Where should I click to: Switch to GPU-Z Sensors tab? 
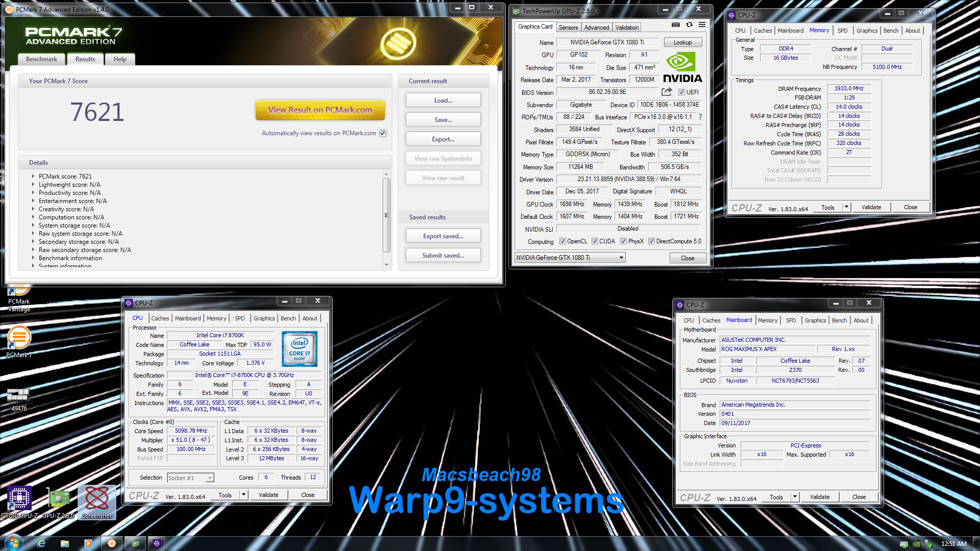click(568, 28)
